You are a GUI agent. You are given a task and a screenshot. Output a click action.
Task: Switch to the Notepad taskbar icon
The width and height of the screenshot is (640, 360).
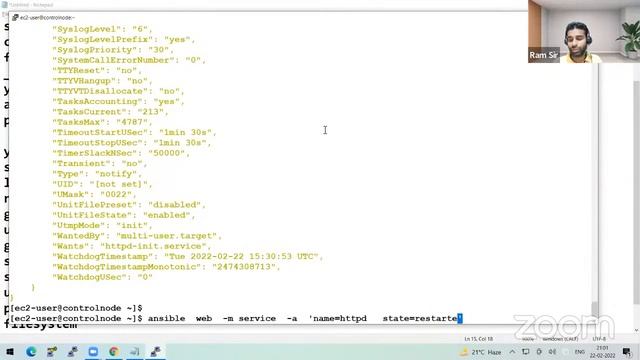[135, 352]
